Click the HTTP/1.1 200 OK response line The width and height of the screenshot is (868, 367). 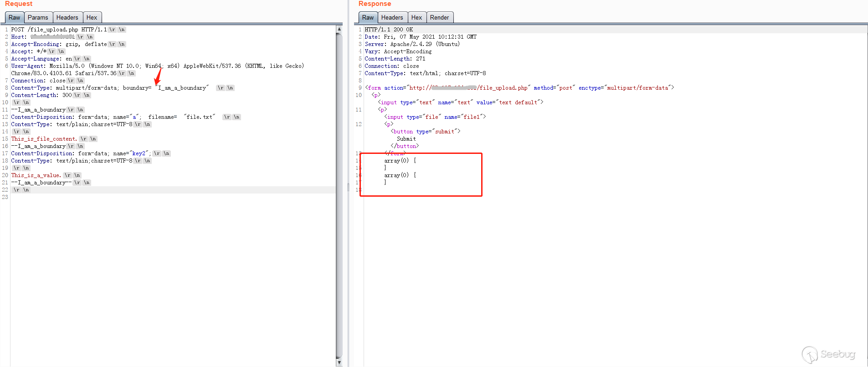click(x=389, y=30)
